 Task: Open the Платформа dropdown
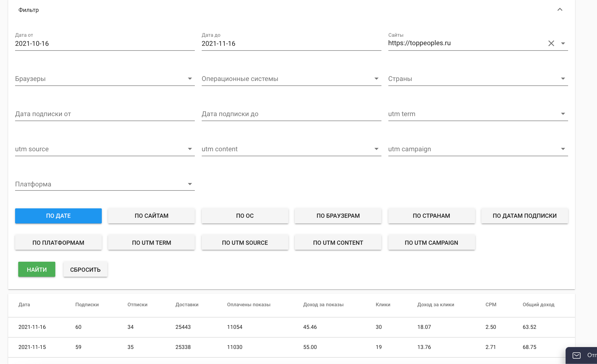(190, 184)
